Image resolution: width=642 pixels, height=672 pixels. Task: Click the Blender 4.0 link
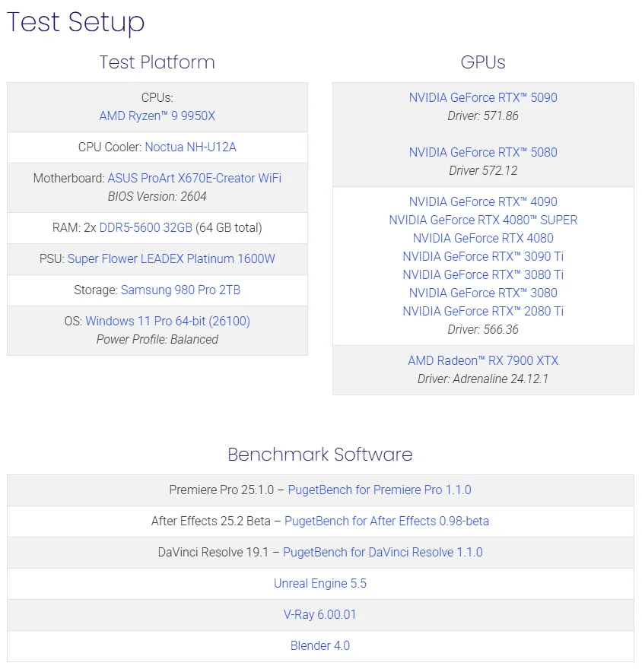pos(320,646)
